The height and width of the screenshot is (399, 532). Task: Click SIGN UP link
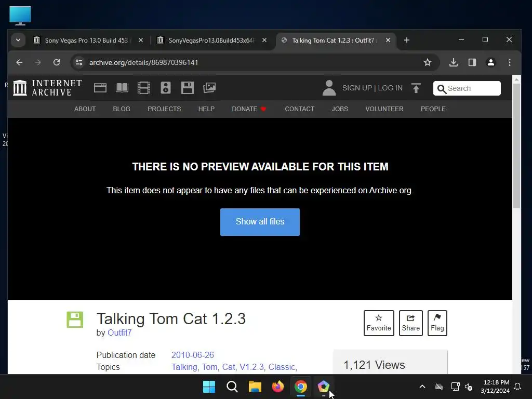coord(357,88)
